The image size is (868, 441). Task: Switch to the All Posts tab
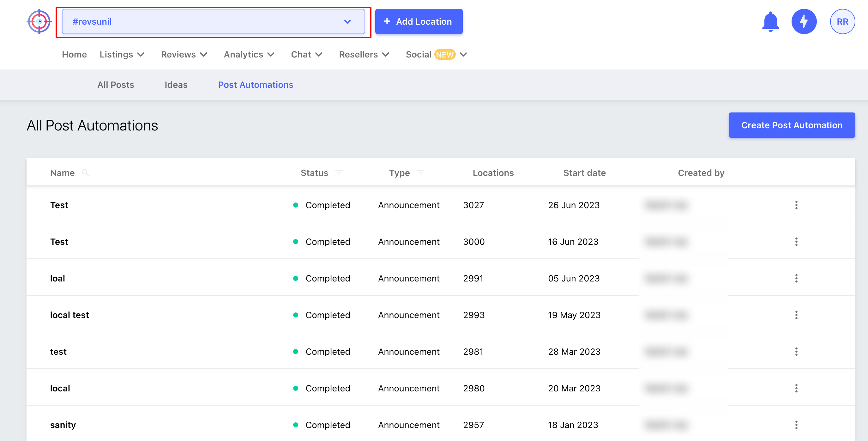tap(116, 85)
